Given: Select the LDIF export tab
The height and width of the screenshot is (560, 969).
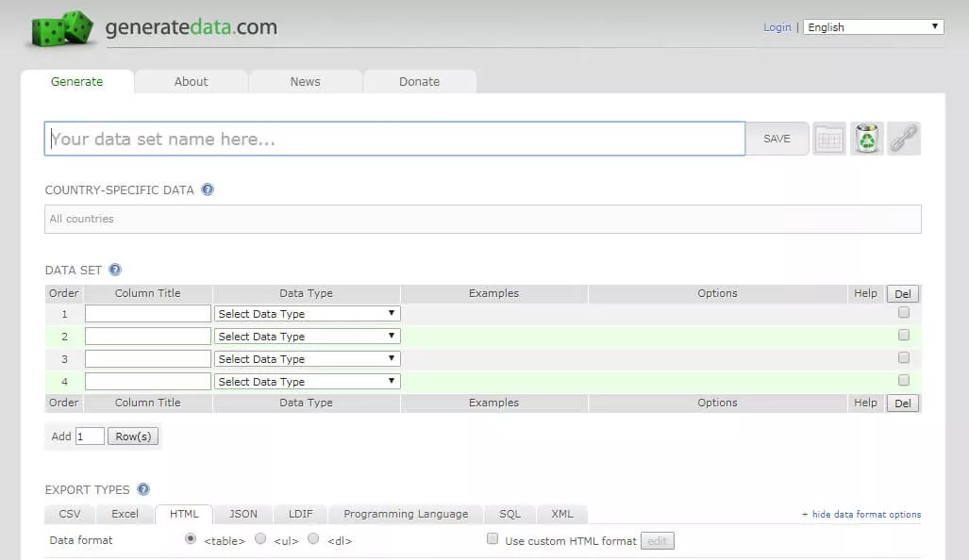Looking at the screenshot, I should pyautogui.click(x=301, y=515).
